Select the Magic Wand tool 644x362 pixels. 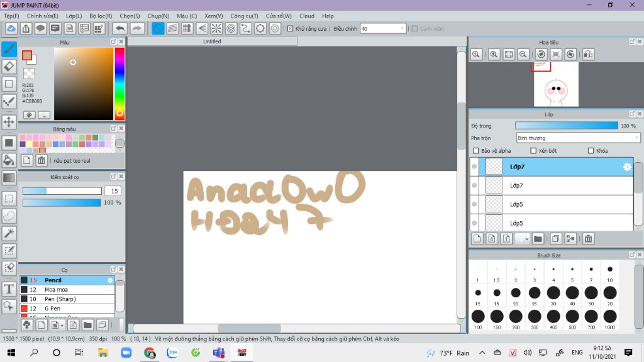pos(9,233)
